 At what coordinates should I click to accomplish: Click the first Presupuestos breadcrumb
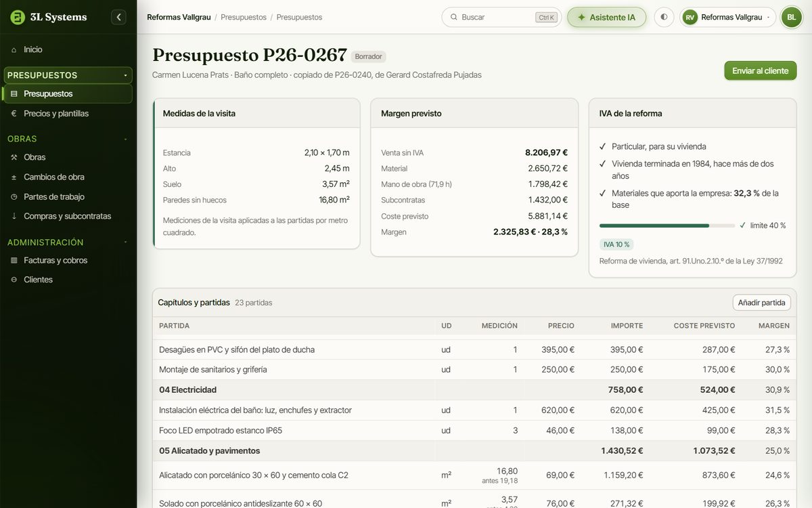tap(244, 17)
